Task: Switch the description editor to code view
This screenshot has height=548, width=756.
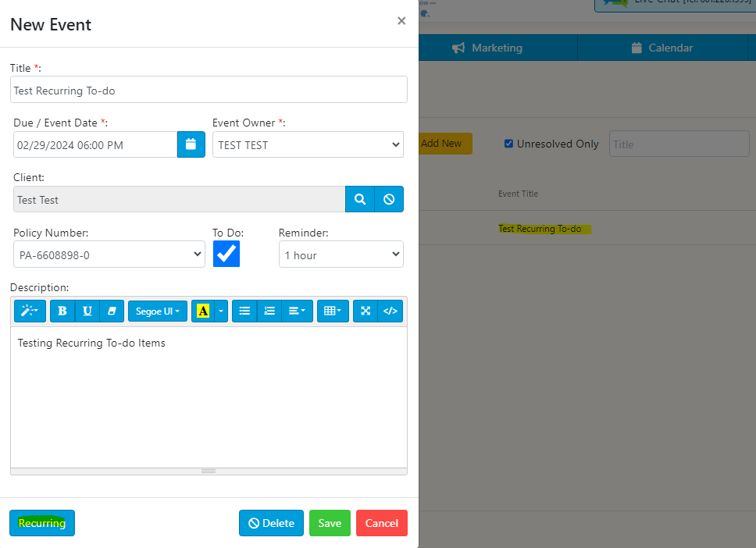Action: [390, 311]
